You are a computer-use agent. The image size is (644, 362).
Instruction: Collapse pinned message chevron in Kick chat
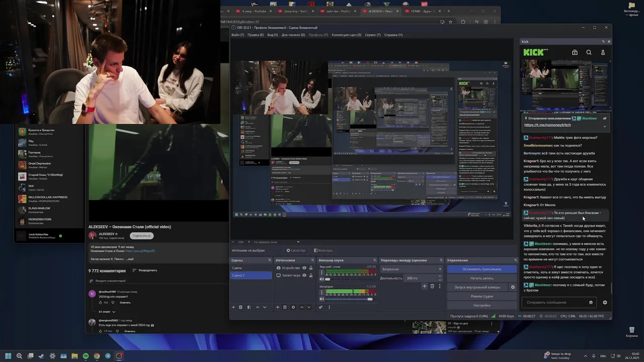click(x=605, y=126)
